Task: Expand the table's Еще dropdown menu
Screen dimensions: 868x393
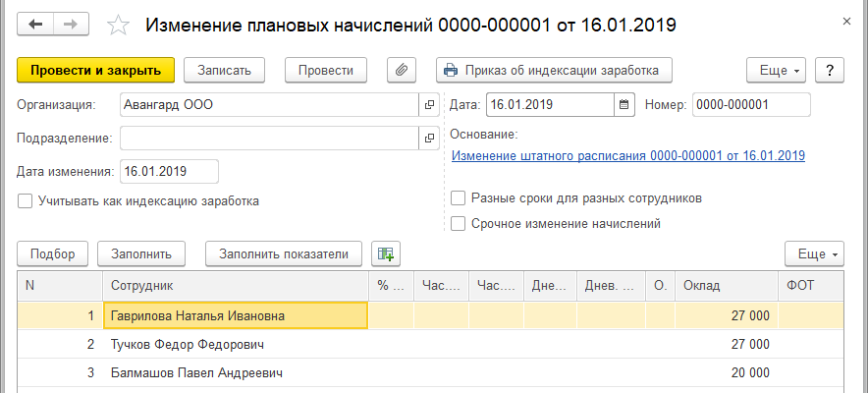Action: click(x=813, y=253)
